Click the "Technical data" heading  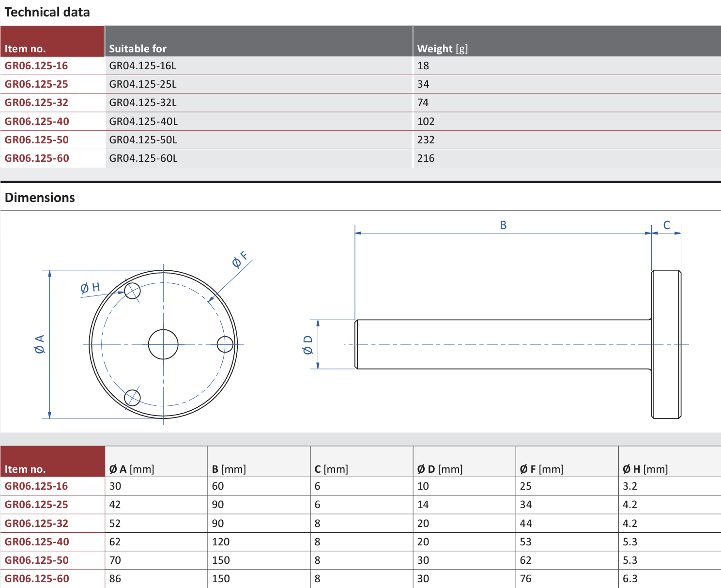tap(47, 12)
